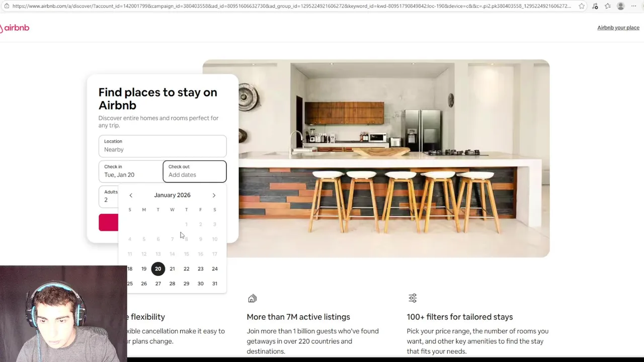Click the 'M' weekday column header
This screenshot has height=362, width=644.
[144, 210]
